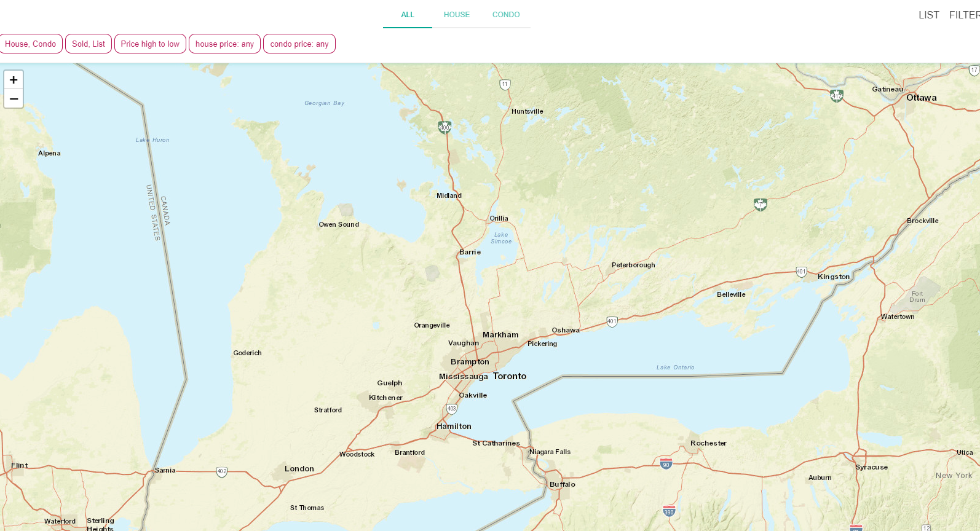Switch to the CONDO tab
This screenshot has height=531, width=980.
(x=506, y=15)
